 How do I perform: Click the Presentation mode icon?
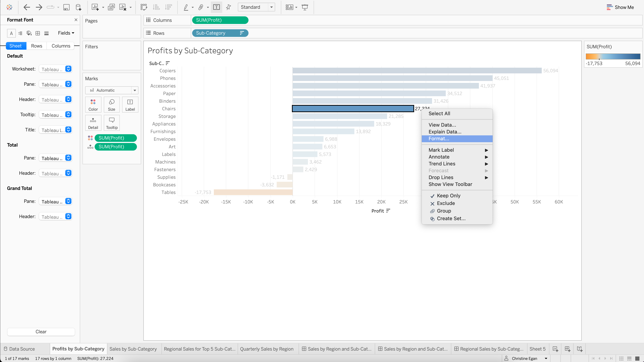pos(305,7)
